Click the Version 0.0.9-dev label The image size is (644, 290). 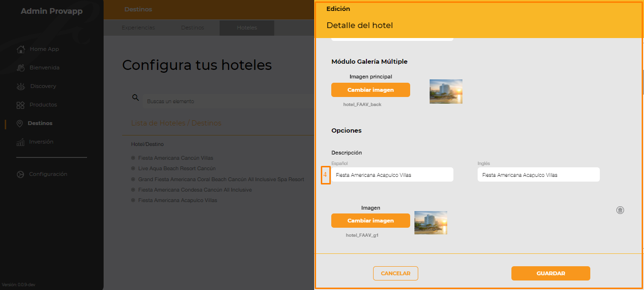[19, 285]
